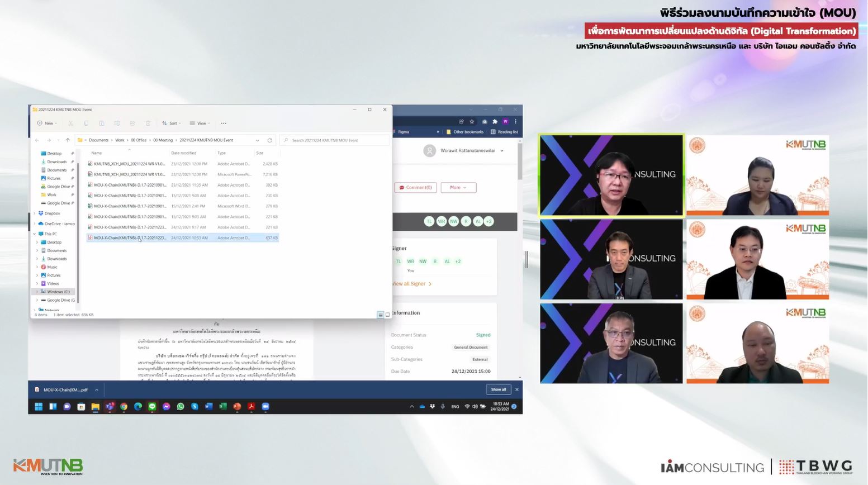868x485 pixels.
Task: Expand the address bar history chevron
Action: pyautogui.click(x=258, y=140)
